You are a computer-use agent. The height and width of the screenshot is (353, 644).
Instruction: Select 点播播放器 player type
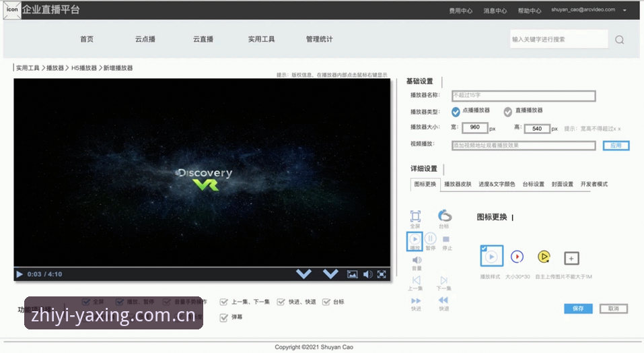[x=456, y=111]
